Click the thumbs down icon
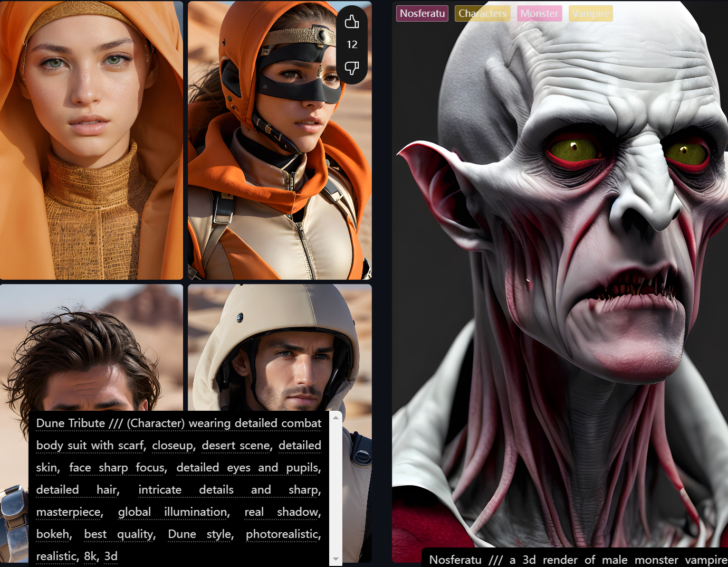This screenshot has height=567, width=728. [352, 68]
